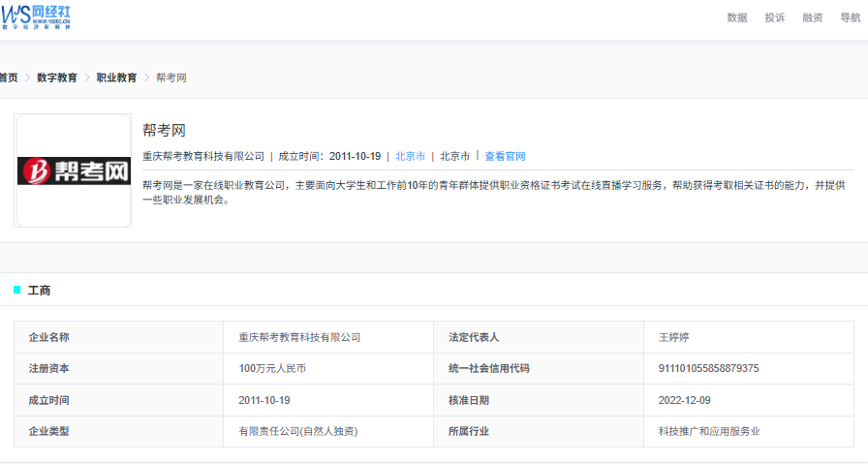
Task: Open the 融资 navigation menu
Action: coord(812,17)
